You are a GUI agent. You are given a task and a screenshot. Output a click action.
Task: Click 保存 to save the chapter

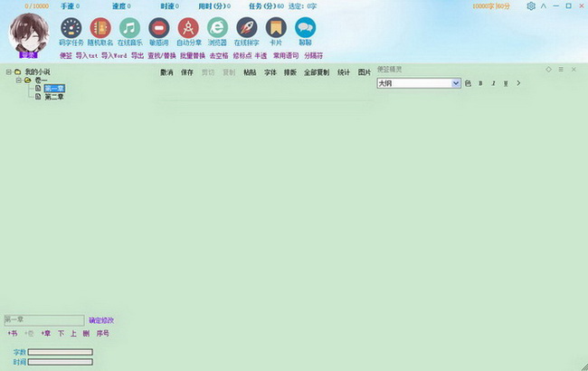click(x=187, y=72)
